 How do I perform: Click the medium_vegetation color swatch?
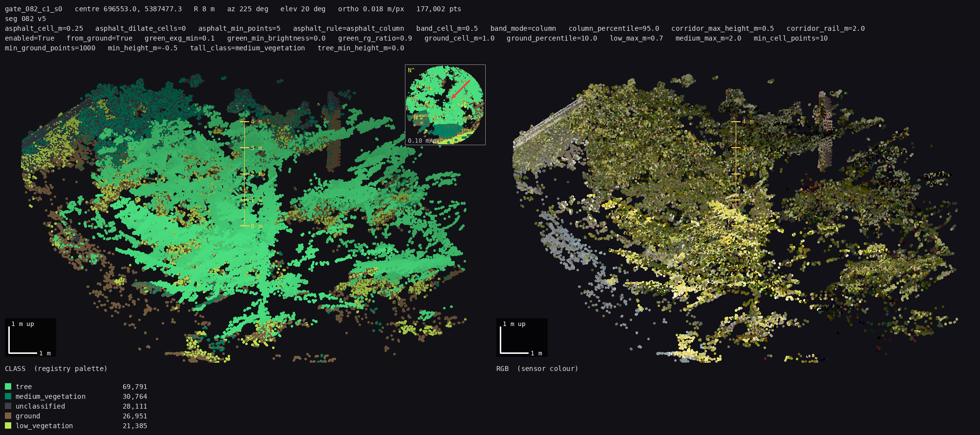8,396
